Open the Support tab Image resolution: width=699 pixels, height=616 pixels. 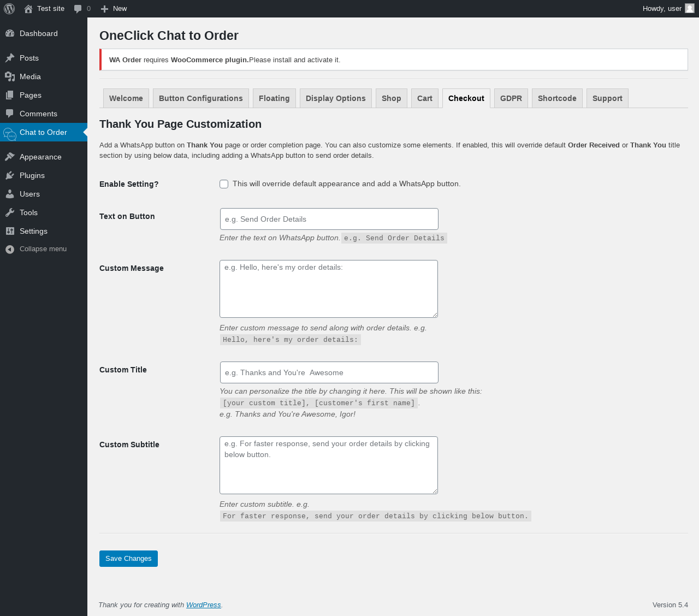tap(607, 98)
